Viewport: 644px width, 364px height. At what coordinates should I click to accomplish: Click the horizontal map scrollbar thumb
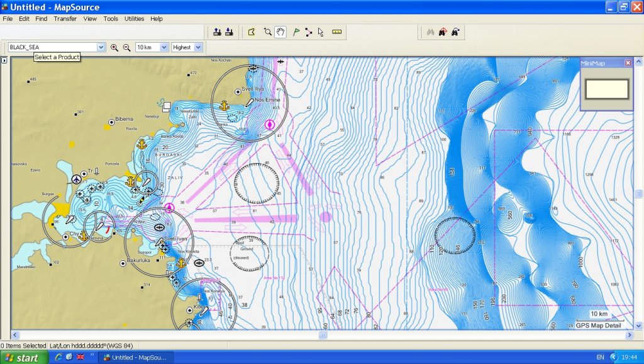point(323,335)
